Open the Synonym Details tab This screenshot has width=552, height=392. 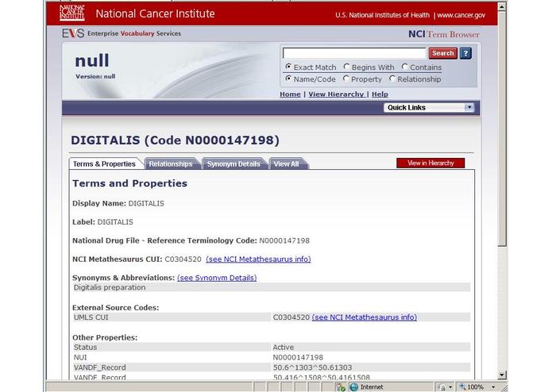[234, 163]
